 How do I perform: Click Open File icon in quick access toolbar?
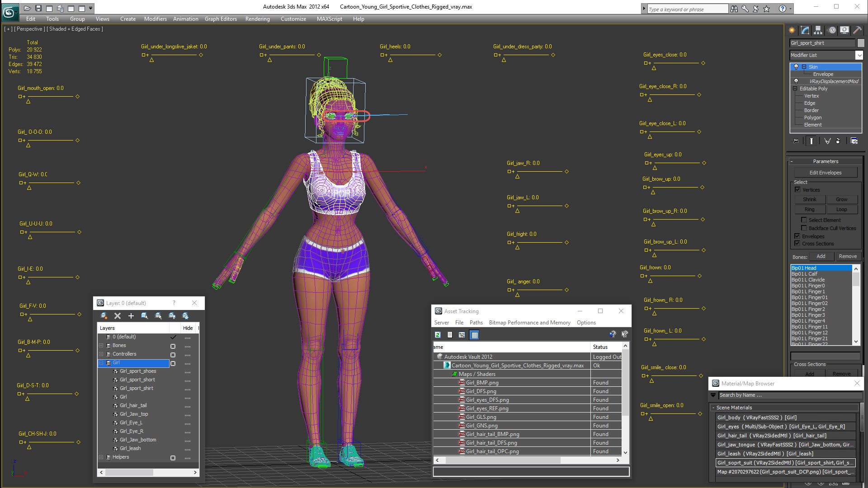(x=28, y=8)
